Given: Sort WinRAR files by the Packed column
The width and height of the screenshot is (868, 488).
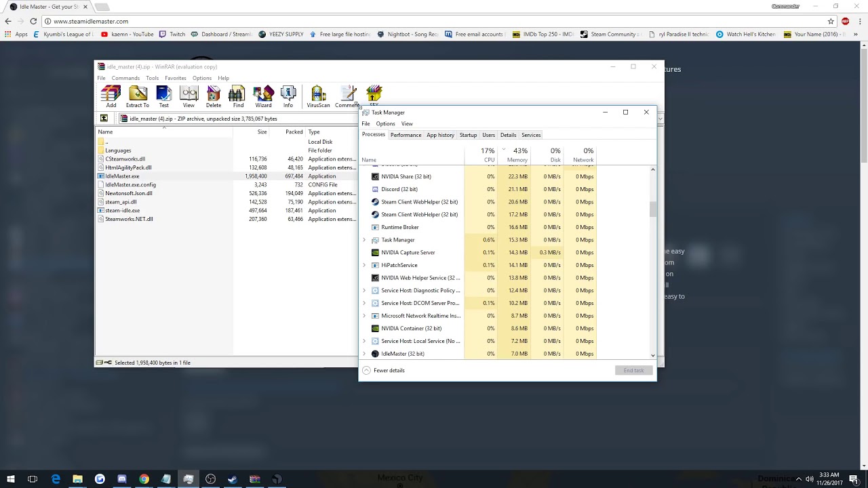Looking at the screenshot, I should pyautogui.click(x=288, y=132).
